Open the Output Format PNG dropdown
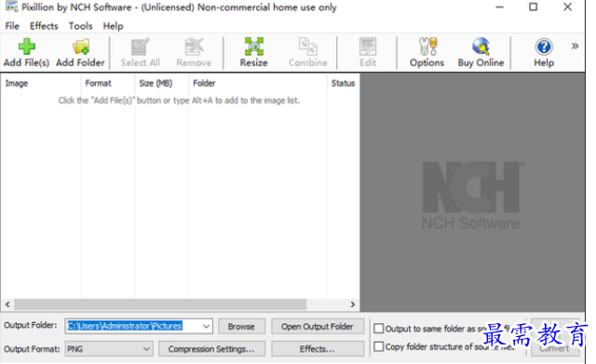596x364 pixels. point(109,349)
